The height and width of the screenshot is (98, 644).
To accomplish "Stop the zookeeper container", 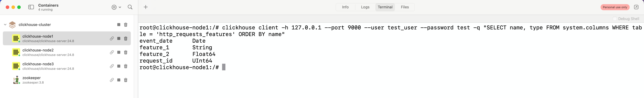I will [119, 80].
